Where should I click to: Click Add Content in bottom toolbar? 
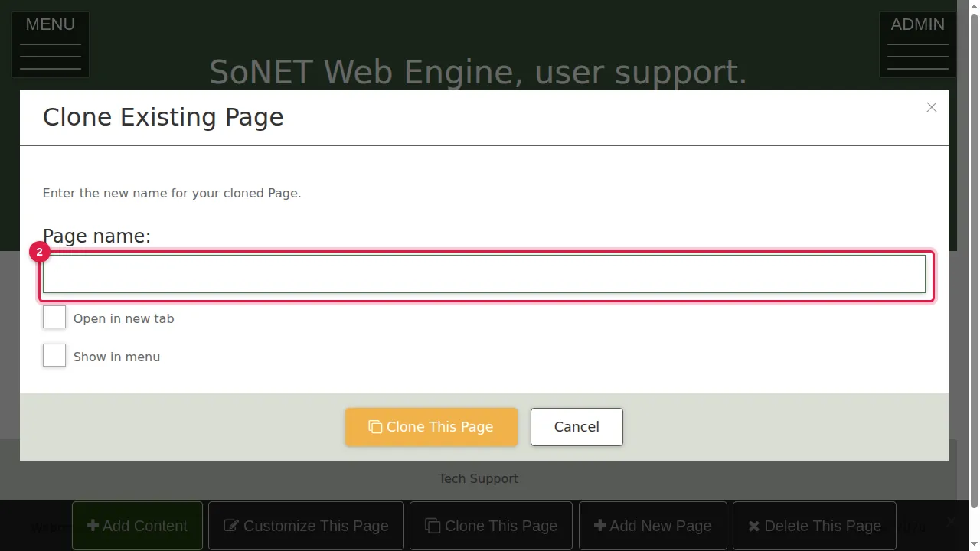pyautogui.click(x=137, y=526)
